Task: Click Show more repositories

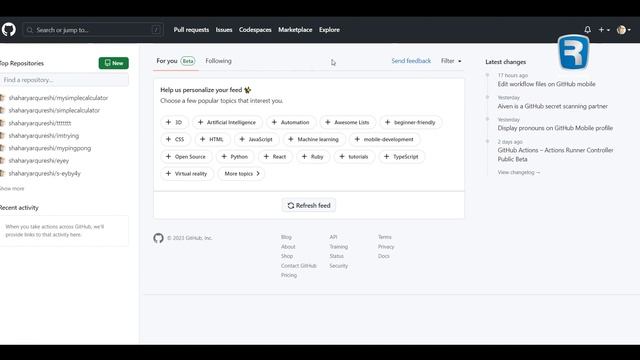Action: 12,189
